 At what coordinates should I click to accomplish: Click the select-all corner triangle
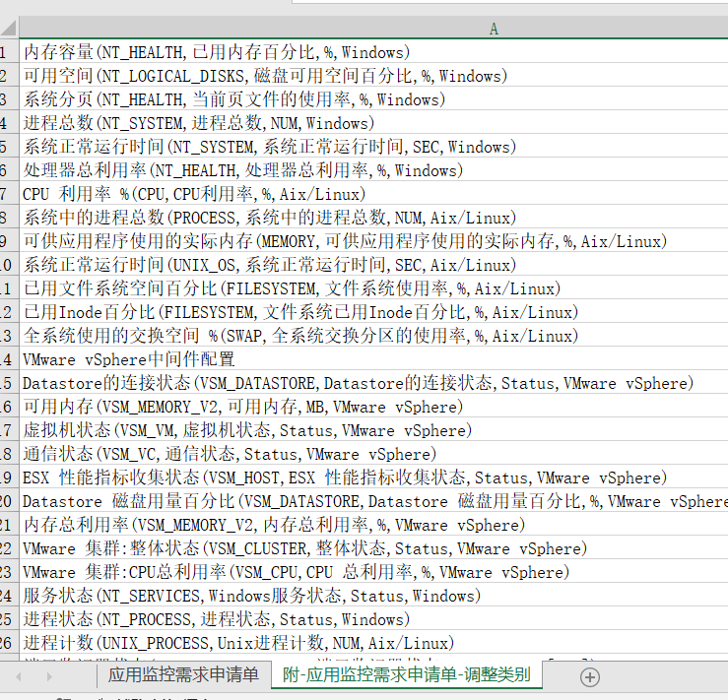click(9, 28)
